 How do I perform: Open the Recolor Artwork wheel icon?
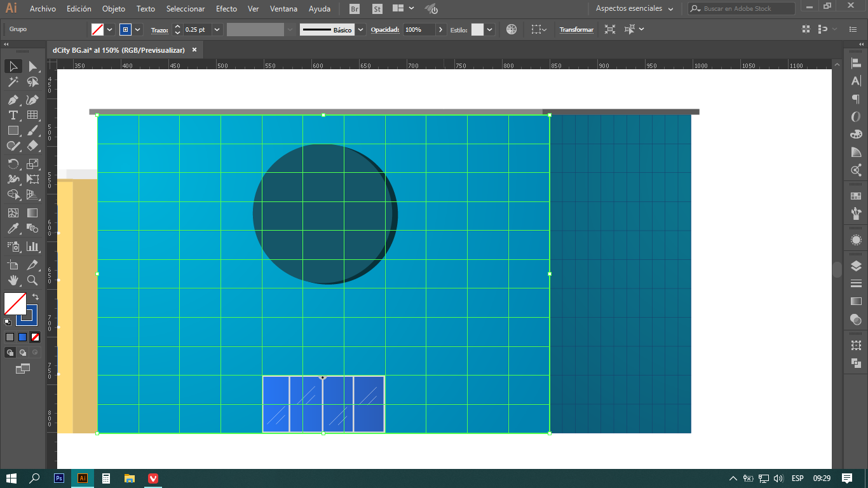click(512, 29)
